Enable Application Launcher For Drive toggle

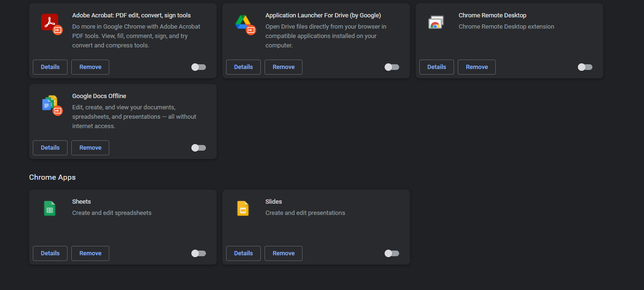(392, 67)
